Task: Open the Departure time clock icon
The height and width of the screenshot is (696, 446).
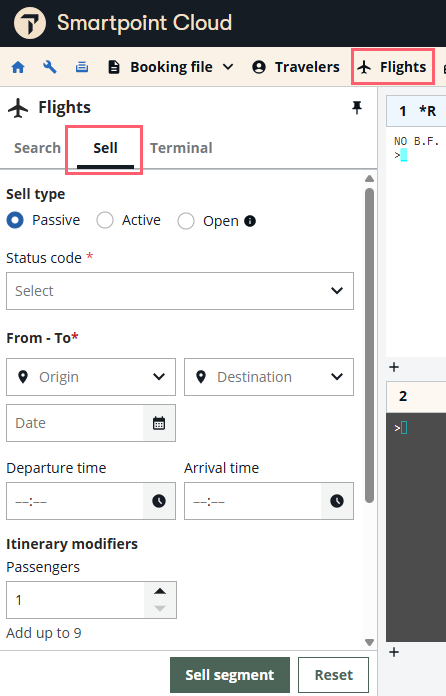Action: click(159, 501)
